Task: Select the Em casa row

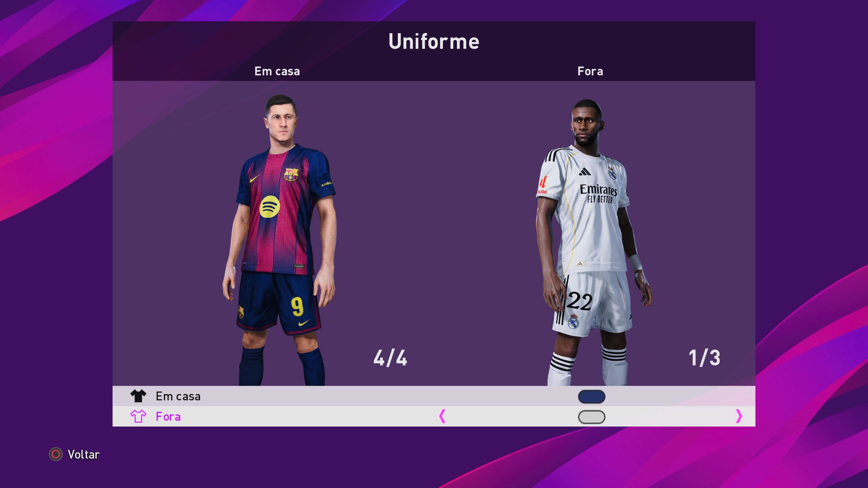Action: coord(434,396)
